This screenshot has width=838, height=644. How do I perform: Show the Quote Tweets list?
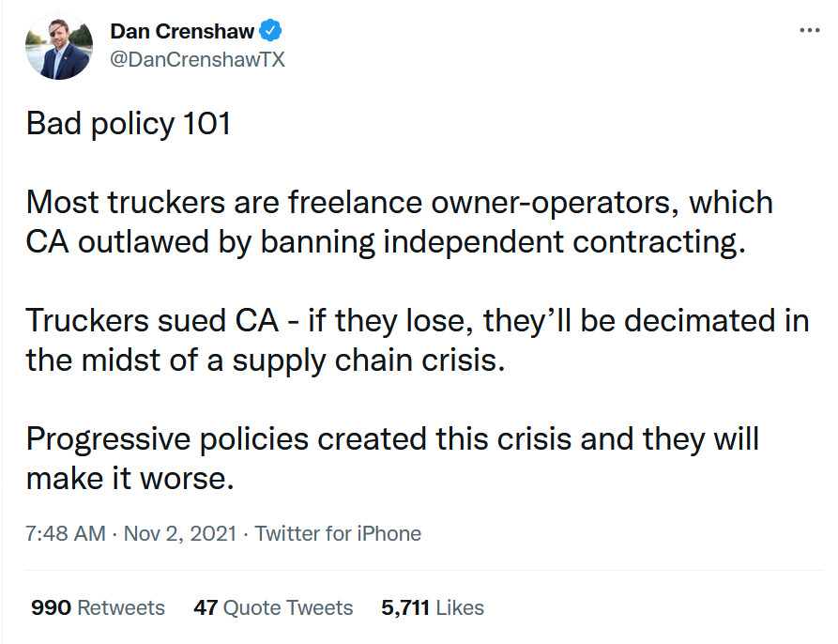click(288, 608)
